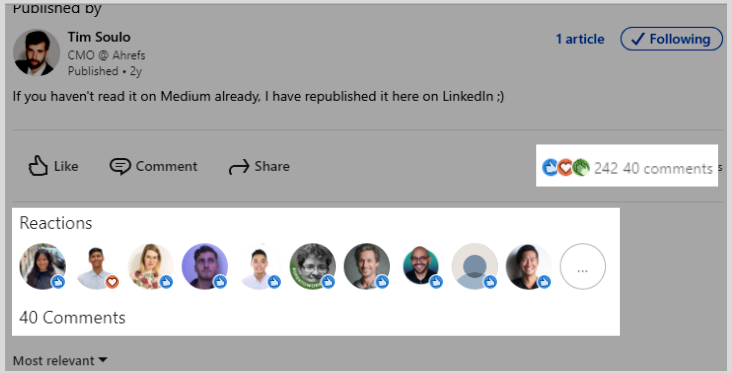Open the reactor avatar with green ring frame
The height and width of the screenshot is (373, 732).
tap(313, 266)
